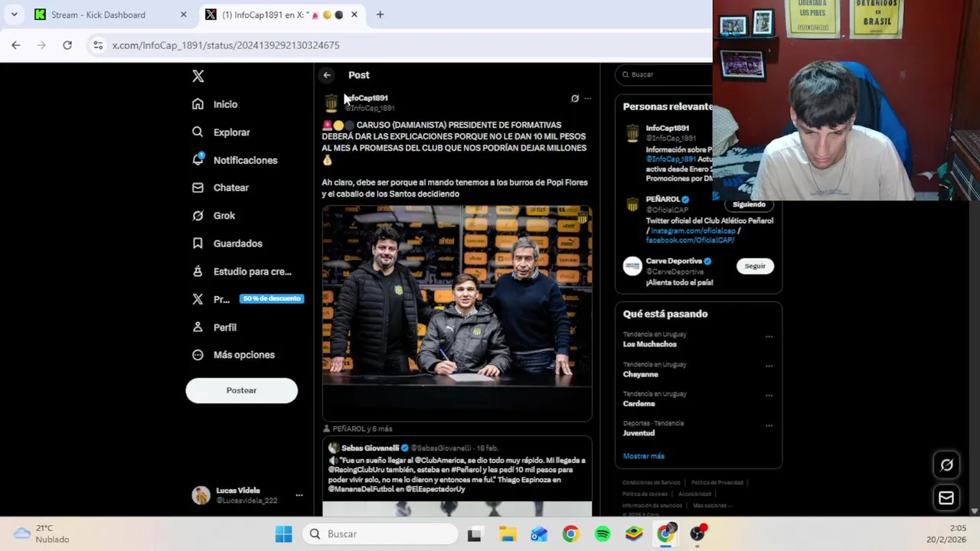Open Los Muchachos trend
Viewport: 980px width, 551px height.
pyautogui.click(x=650, y=344)
